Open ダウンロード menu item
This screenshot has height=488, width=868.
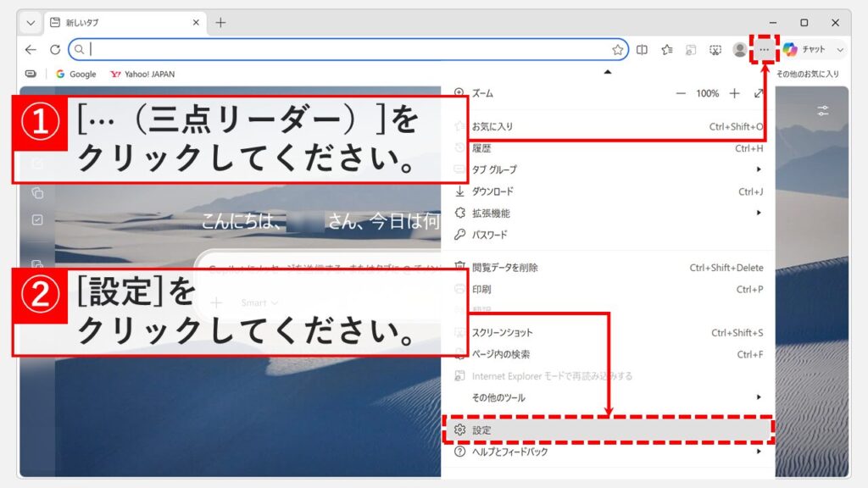[x=609, y=191]
